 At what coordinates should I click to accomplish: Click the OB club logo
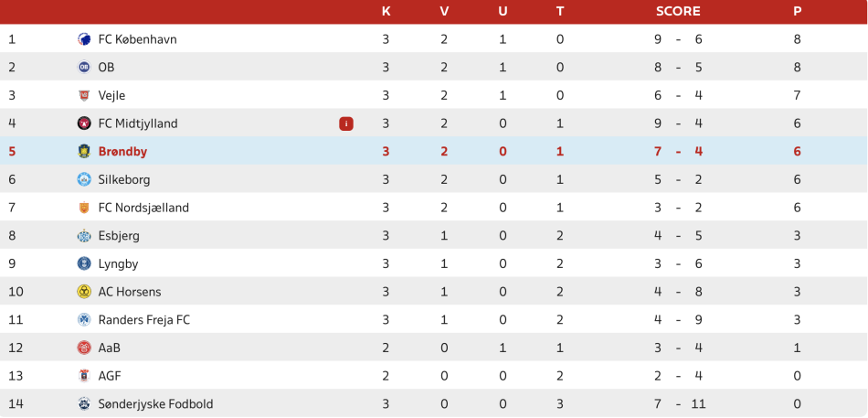83,67
